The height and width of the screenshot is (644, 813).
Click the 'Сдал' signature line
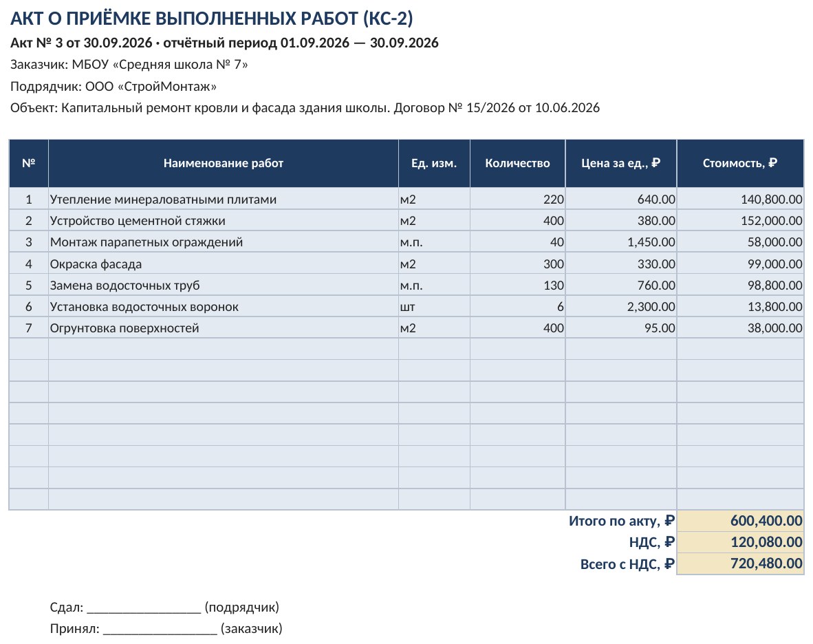click(164, 607)
